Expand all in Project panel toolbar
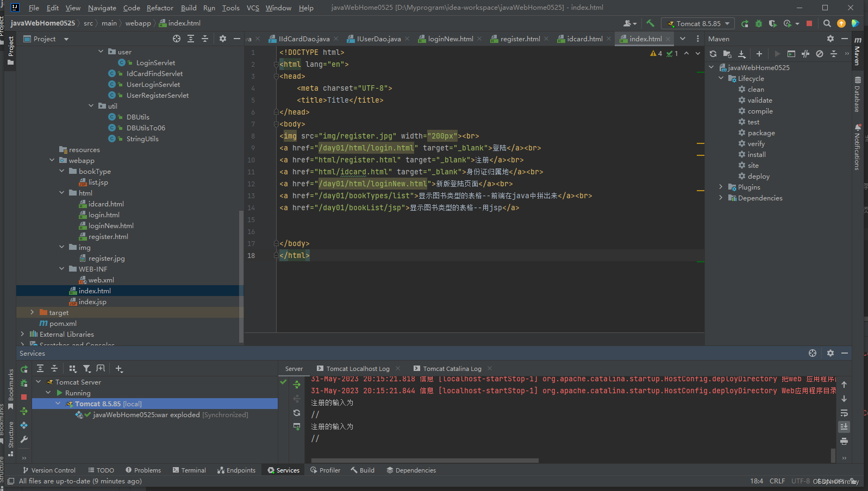 tap(191, 39)
